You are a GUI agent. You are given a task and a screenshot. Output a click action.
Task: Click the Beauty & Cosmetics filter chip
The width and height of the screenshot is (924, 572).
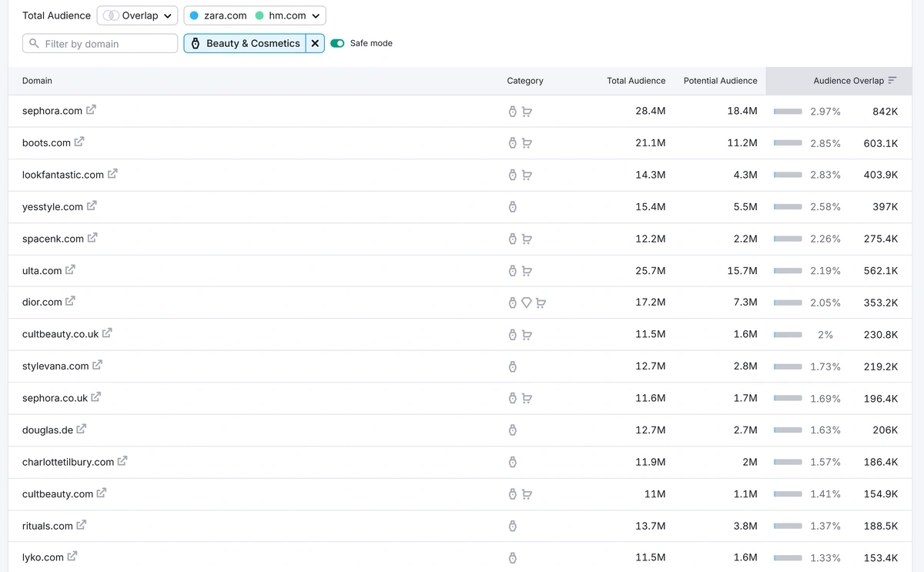coord(245,43)
